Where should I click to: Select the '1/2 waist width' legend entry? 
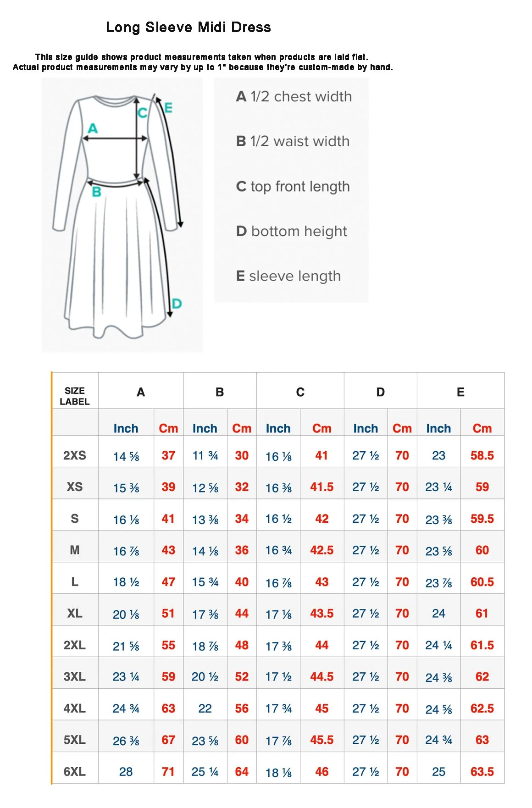293,141
